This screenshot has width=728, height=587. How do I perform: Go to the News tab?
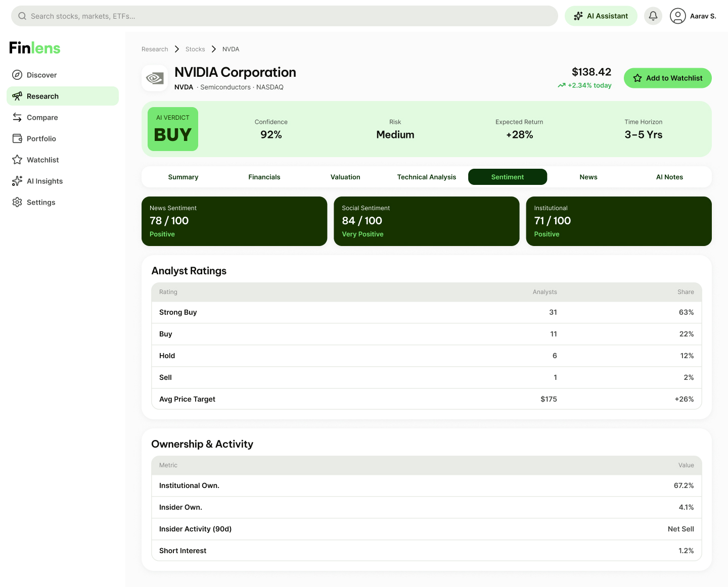pyautogui.click(x=588, y=177)
